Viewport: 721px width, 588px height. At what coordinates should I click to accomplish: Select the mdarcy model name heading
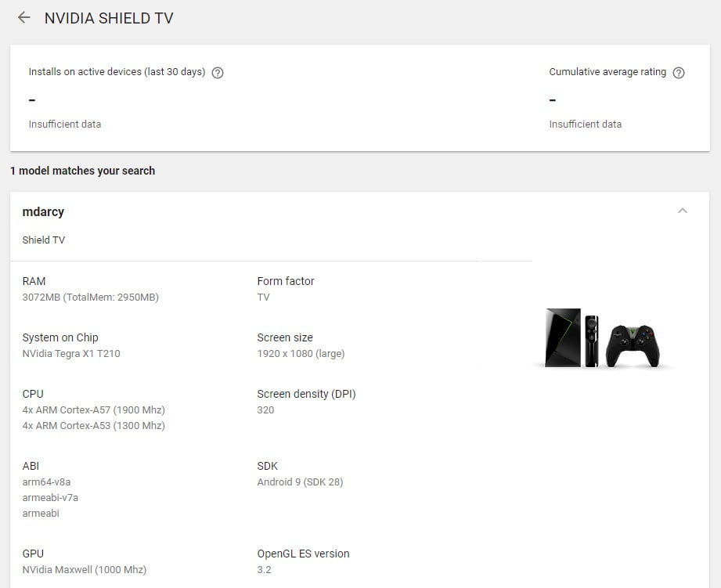(43, 211)
